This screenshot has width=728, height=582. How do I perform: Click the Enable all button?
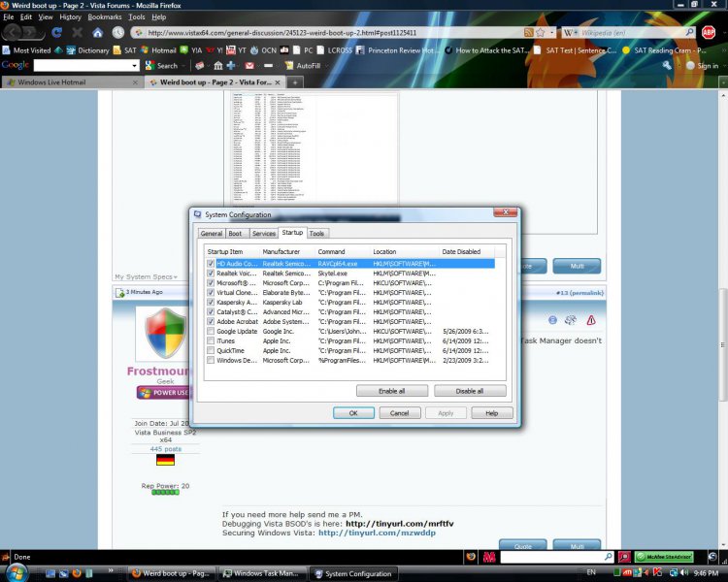pos(392,391)
